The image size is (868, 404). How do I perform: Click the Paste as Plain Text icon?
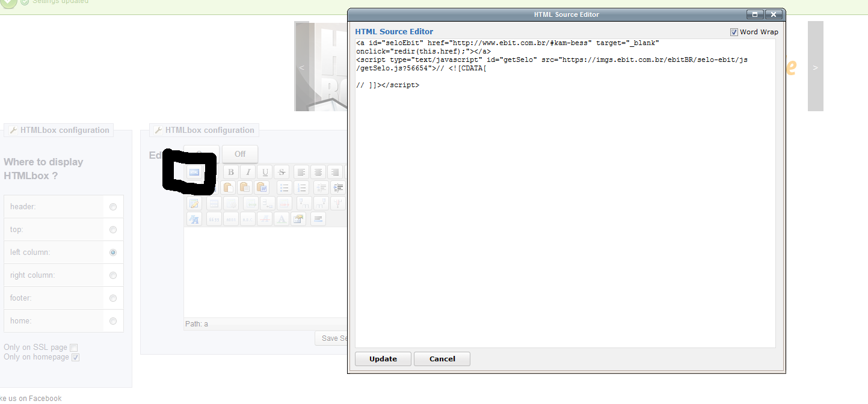245,188
